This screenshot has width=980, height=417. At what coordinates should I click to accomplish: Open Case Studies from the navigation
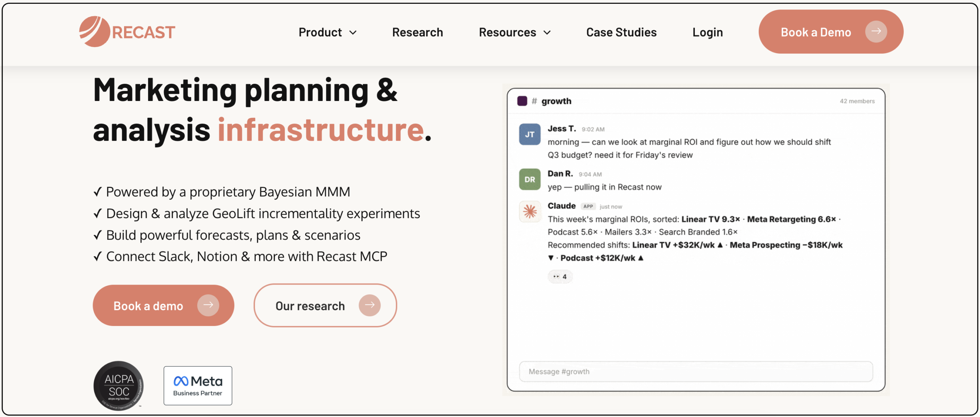click(621, 33)
